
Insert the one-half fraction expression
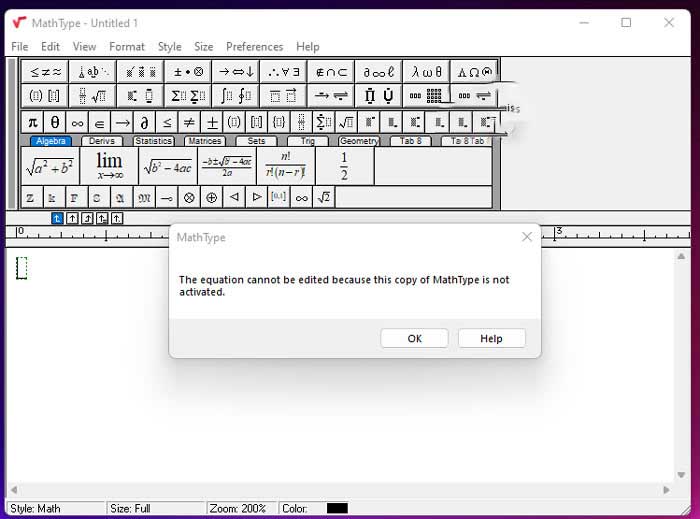(344, 166)
